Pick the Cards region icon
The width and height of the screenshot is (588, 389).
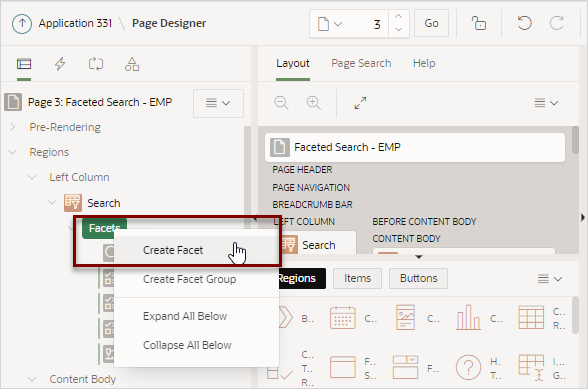pos(405,318)
